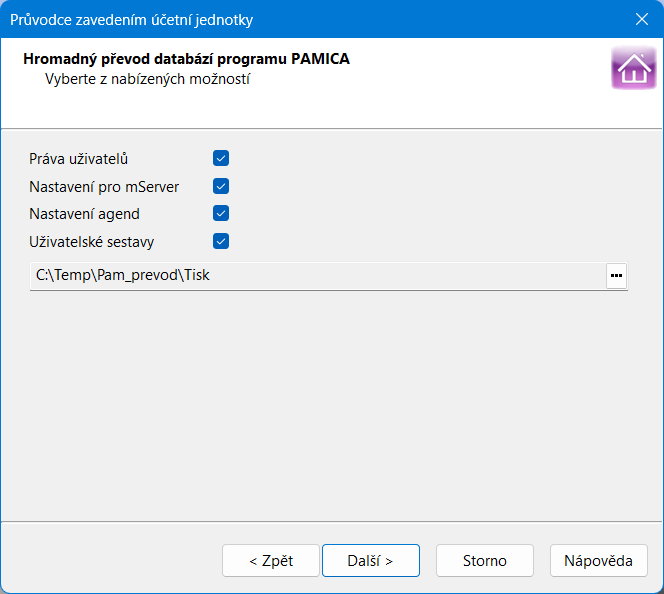The image size is (664, 594).
Task: Toggle the Práva uživatelů checkbox
Action: [x=222, y=159]
